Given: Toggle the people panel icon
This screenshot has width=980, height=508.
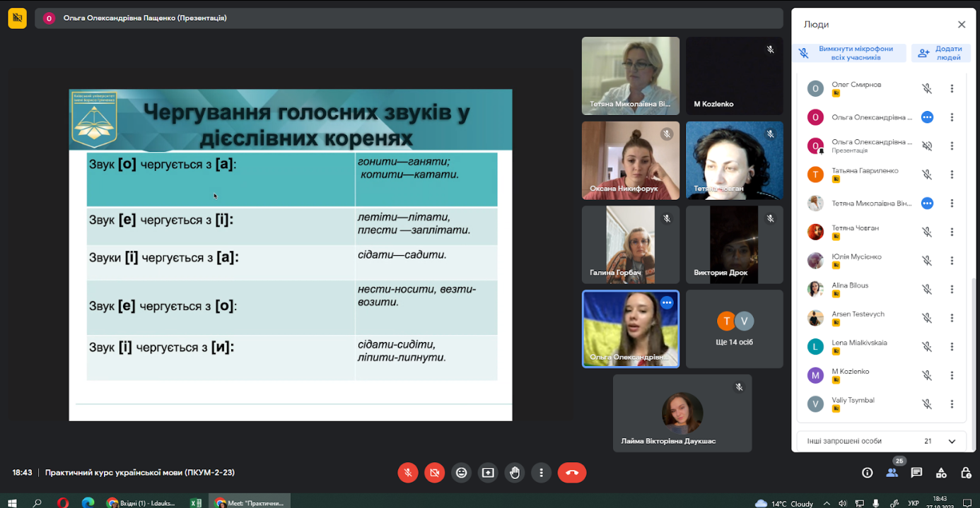Looking at the screenshot, I should (892, 473).
